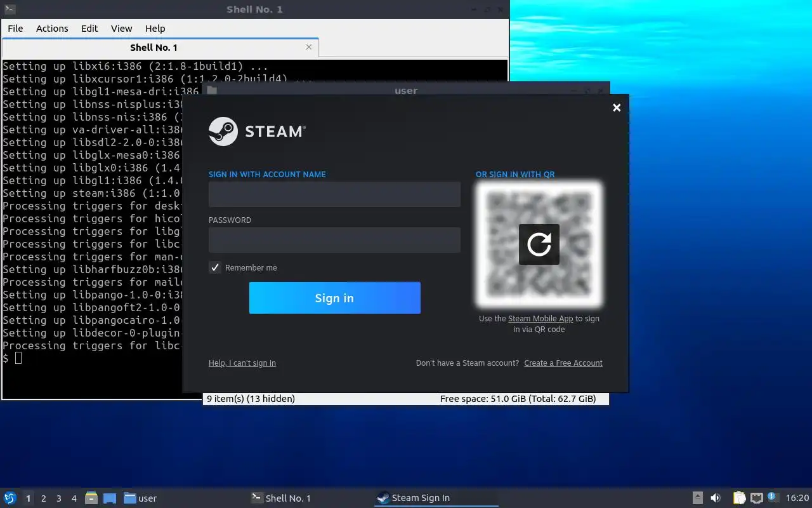This screenshot has width=812, height=508.
Task: Open the Help menu in the terminal
Action: (155, 28)
